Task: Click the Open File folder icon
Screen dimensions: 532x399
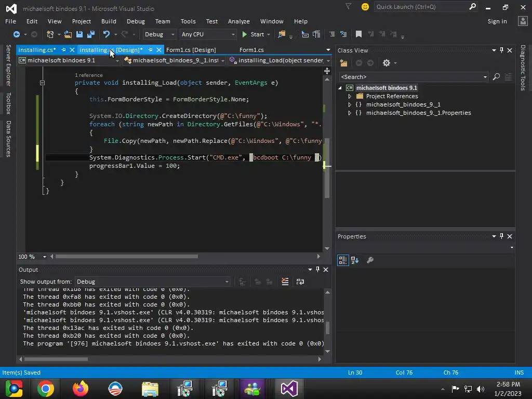Action: click(68, 34)
